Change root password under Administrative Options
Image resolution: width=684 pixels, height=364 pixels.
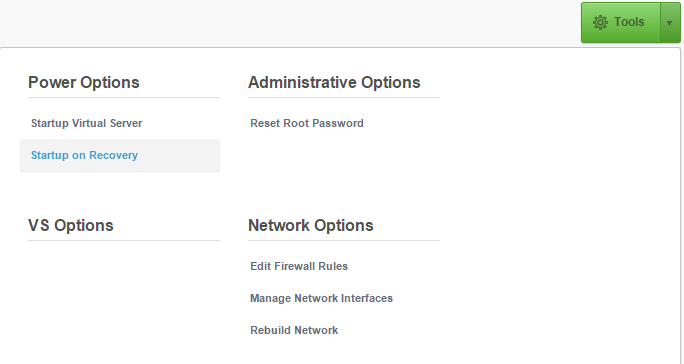[307, 124]
